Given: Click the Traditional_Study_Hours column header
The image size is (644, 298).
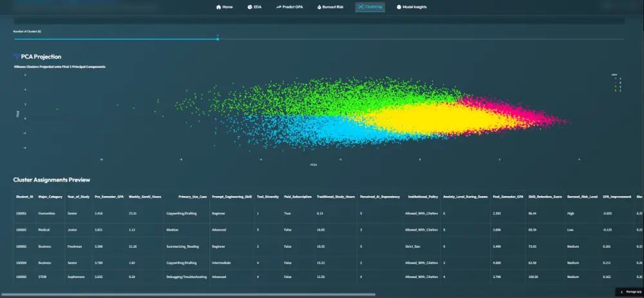Looking at the screenshot, I should (x=336, y=197).
